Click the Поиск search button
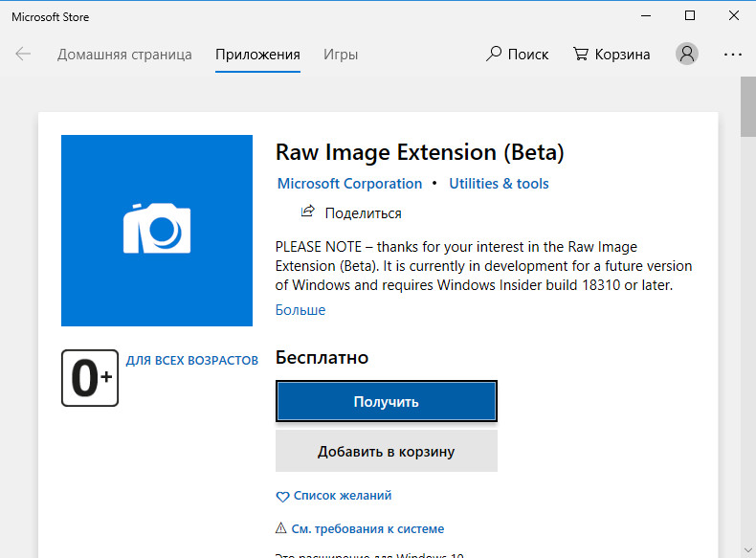 point(517,54)
